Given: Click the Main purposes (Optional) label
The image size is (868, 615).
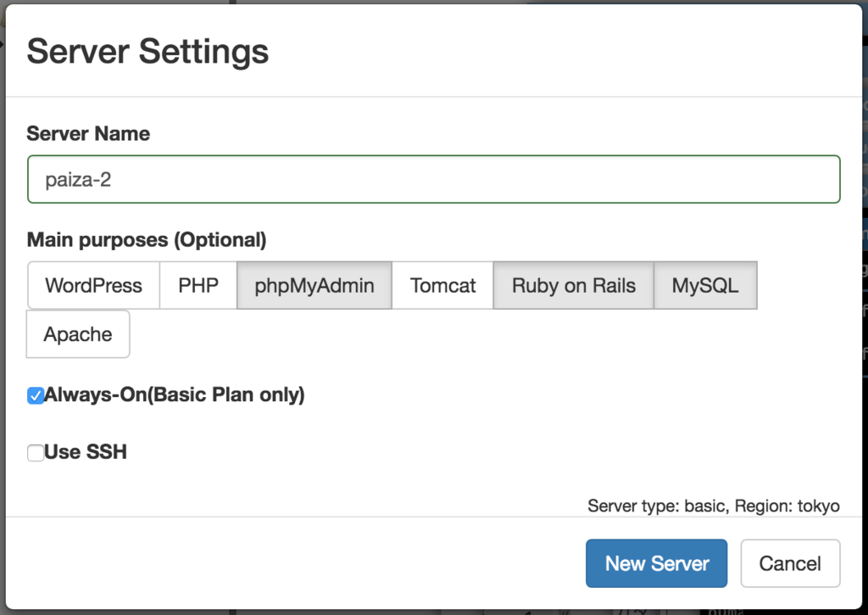Looking at the screenshot, I should coord(147,240).
